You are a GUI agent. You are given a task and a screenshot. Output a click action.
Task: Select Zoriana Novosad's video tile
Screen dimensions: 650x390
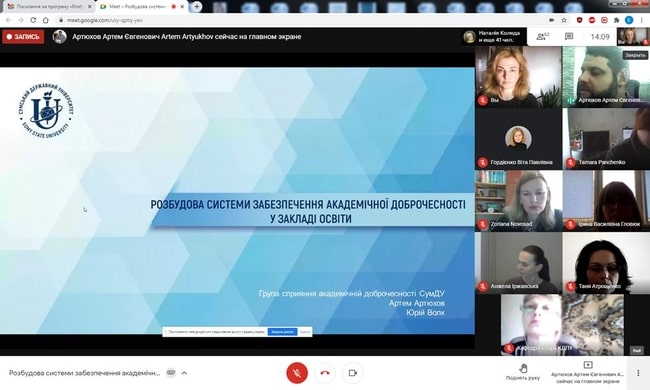coord(519,201)
